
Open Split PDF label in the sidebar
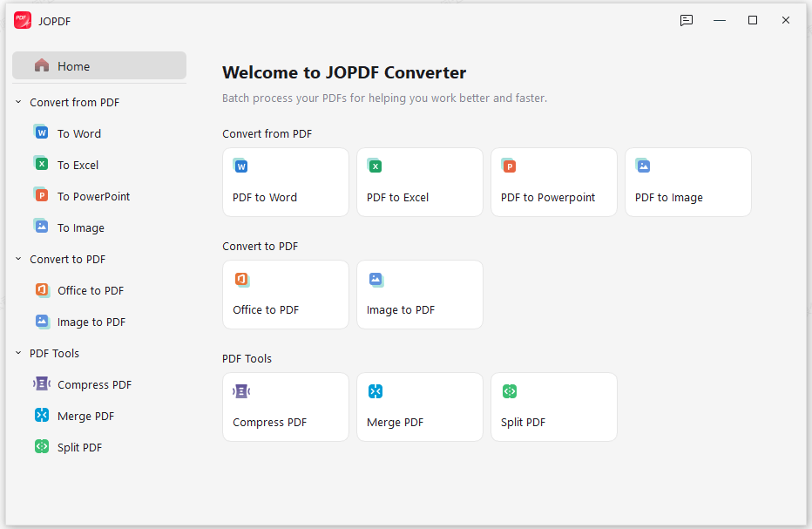[x=80, y=448]
